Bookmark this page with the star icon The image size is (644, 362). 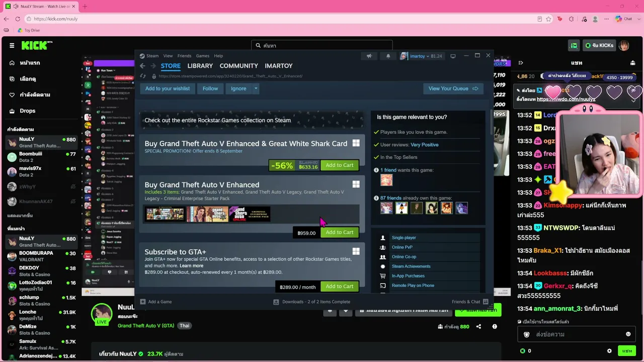pyautogui.click(x=548, y=19)
